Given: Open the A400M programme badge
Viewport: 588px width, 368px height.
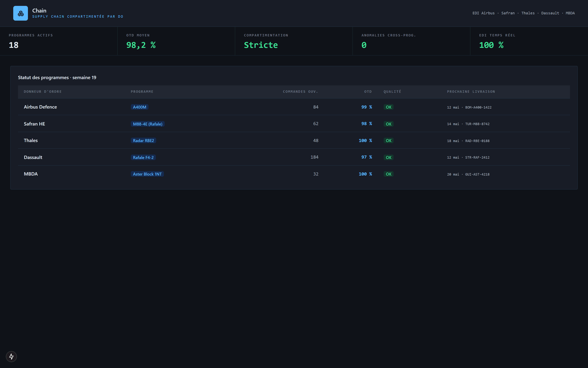Looking at the screenshot, I should point(139,107).
